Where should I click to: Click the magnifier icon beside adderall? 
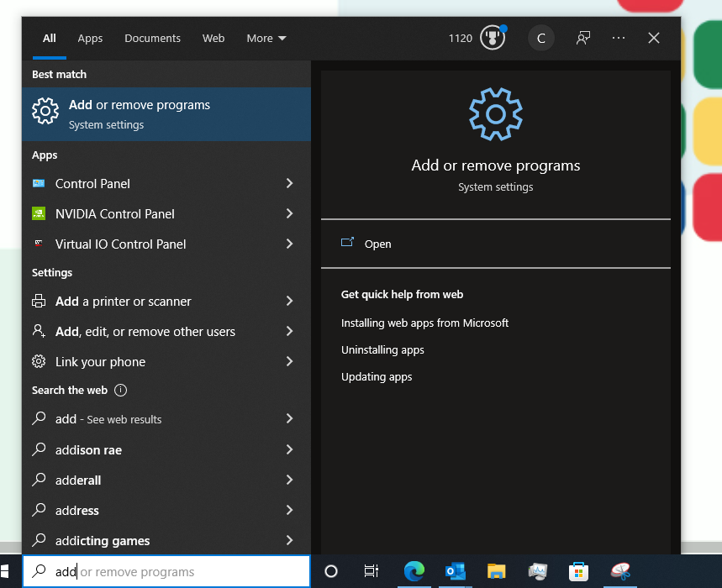(39, 480)
